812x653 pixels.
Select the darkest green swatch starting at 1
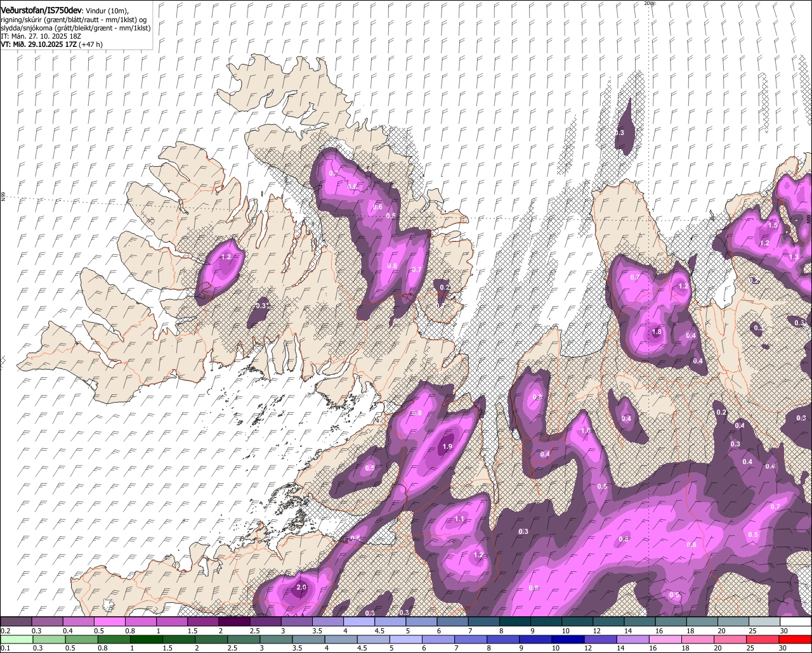pyautogui.click(x=147, y=639)
